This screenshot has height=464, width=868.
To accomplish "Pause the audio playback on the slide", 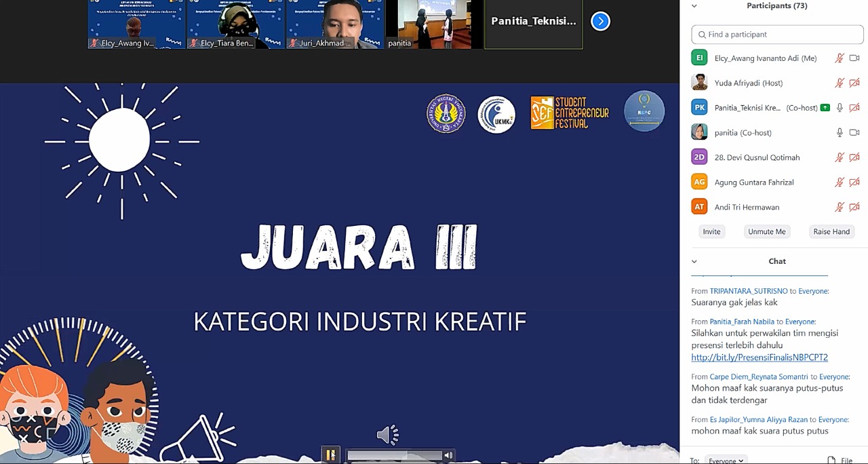I will click(x=330, y=455).
